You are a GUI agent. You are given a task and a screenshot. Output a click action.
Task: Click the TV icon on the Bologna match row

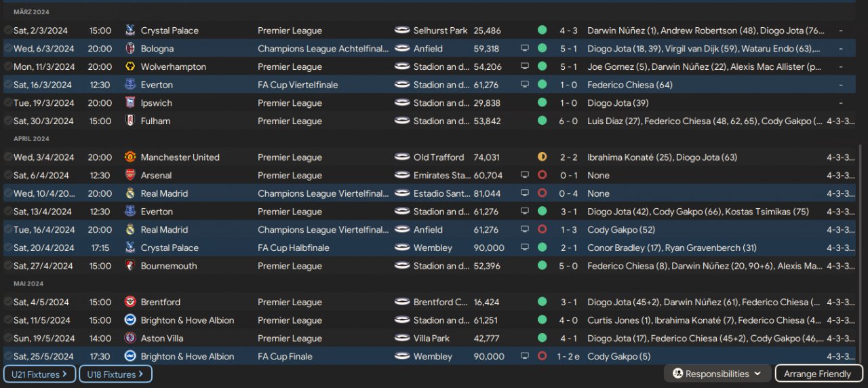[x=524, y=49]
